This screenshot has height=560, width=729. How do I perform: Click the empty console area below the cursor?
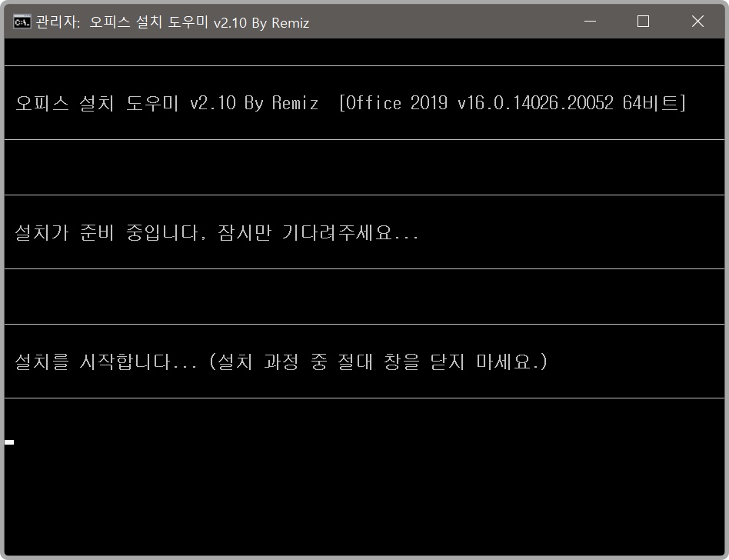pyautogui.click(x=364, y=500)
